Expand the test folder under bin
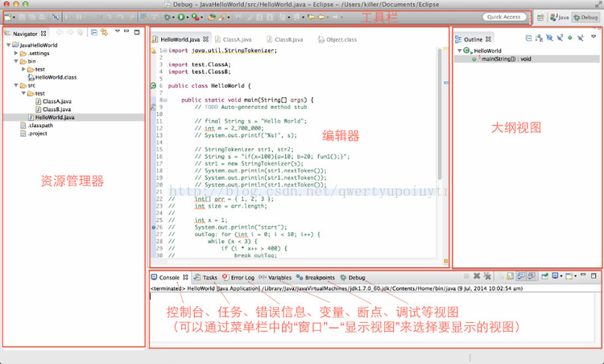The image size is (604, 364). coord(23,69)
